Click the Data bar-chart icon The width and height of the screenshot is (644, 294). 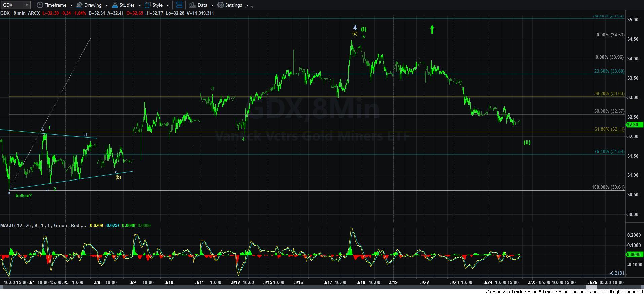point(192,5)
